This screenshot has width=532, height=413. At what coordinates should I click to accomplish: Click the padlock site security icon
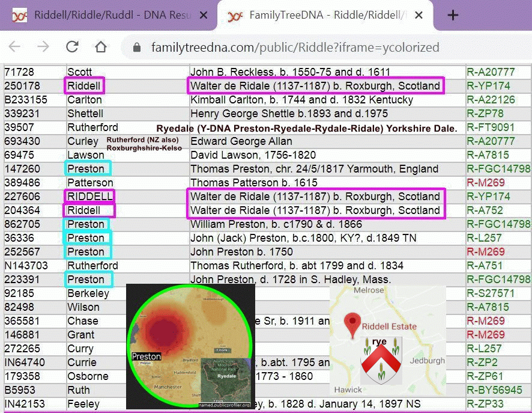(137, 47)
